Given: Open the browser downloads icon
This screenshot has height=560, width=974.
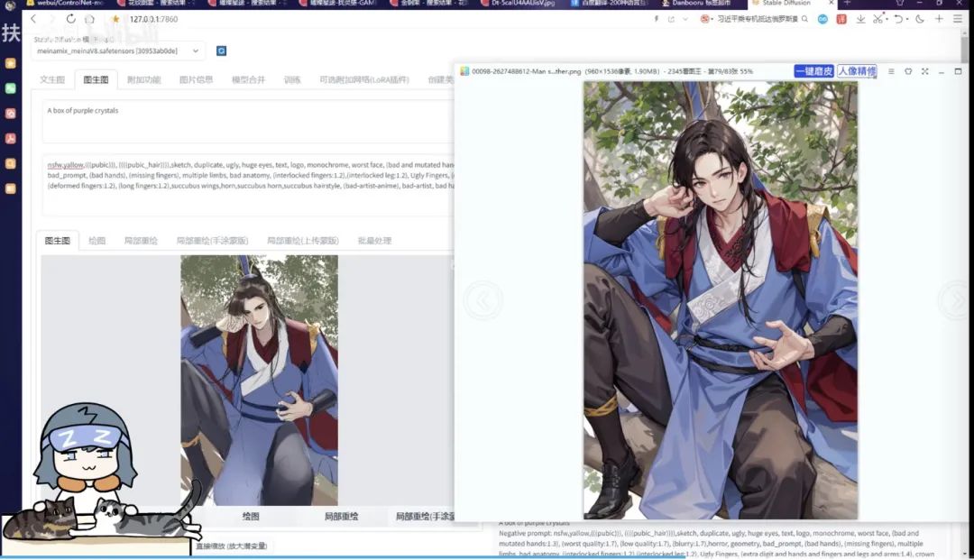Looking at the screenshot, I should coord(860,19).
